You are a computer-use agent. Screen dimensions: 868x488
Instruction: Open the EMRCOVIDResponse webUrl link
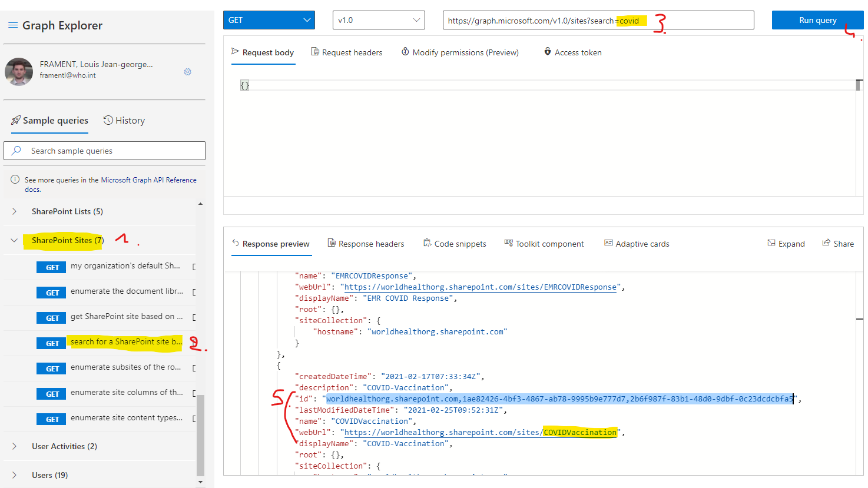pyautogui.click(x=481, y=287)
